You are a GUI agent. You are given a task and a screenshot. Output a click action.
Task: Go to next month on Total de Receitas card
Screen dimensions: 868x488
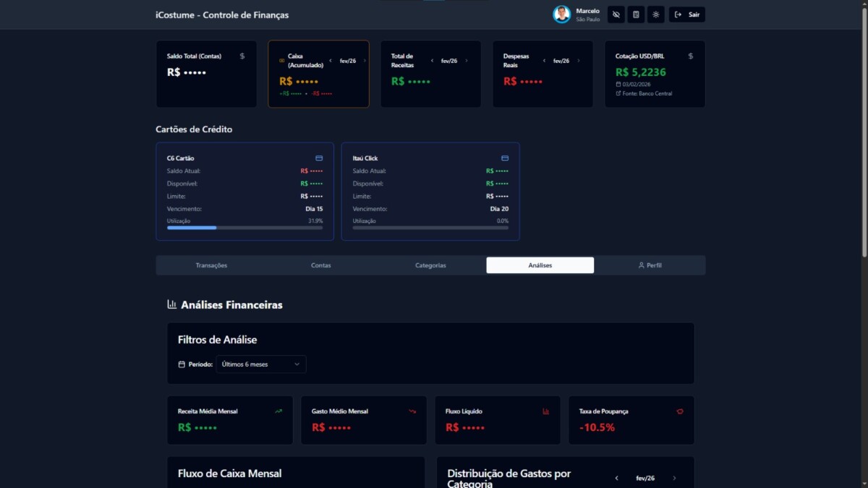(467, 61)
